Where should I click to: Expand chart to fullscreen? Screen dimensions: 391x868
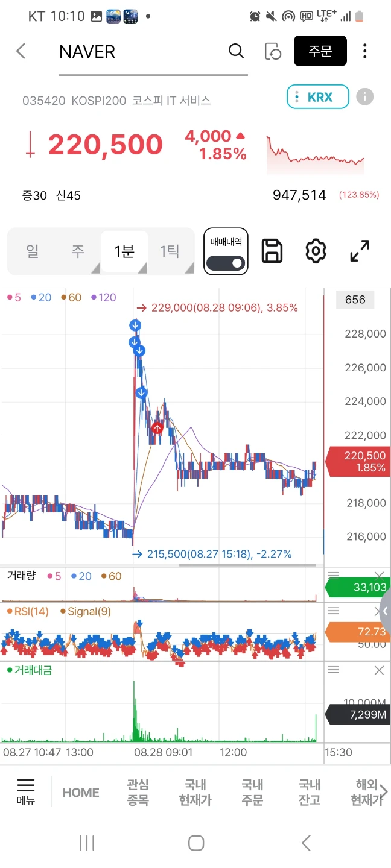click(360, 251)
